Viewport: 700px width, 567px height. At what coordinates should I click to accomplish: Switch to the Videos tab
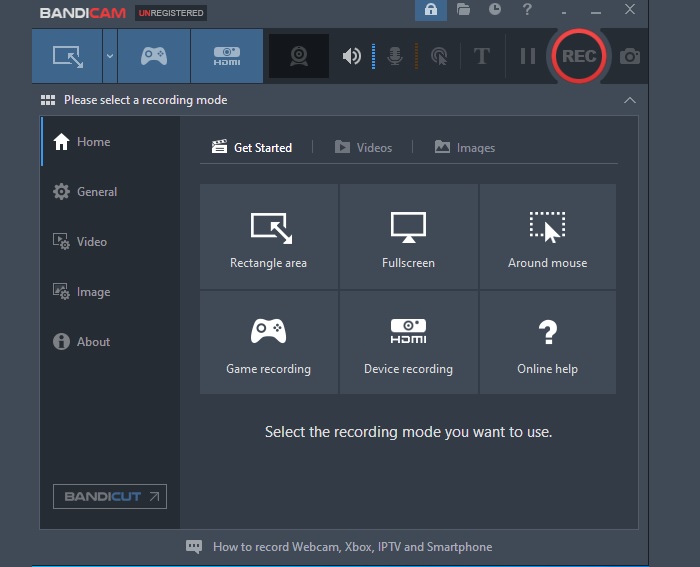point(363,147)
